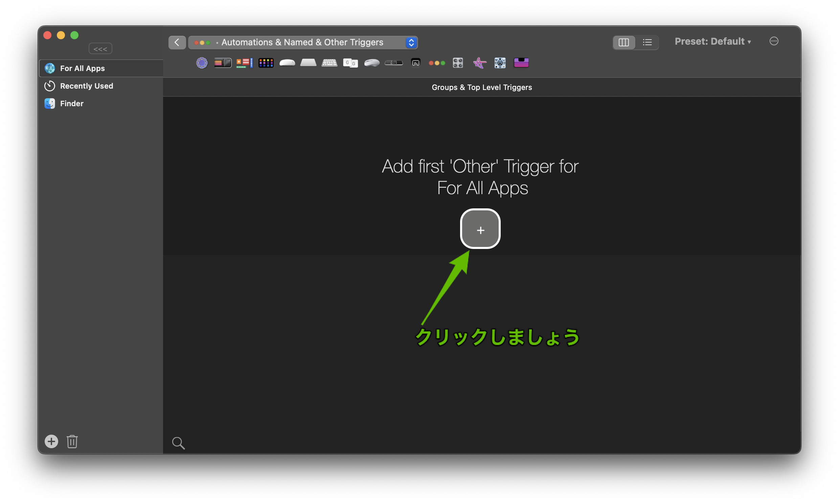Screen dimensions: 839x504
Task: Select Recently Used in sidebar
Action: point(87,86)
